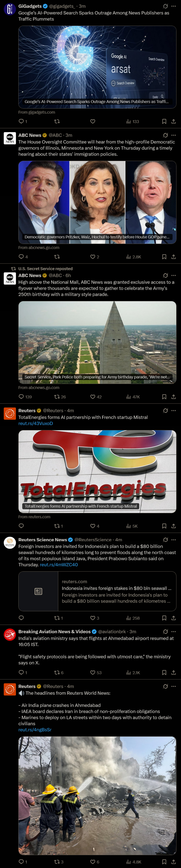Visit the Reuters Science News profile name

click(43, 539)
